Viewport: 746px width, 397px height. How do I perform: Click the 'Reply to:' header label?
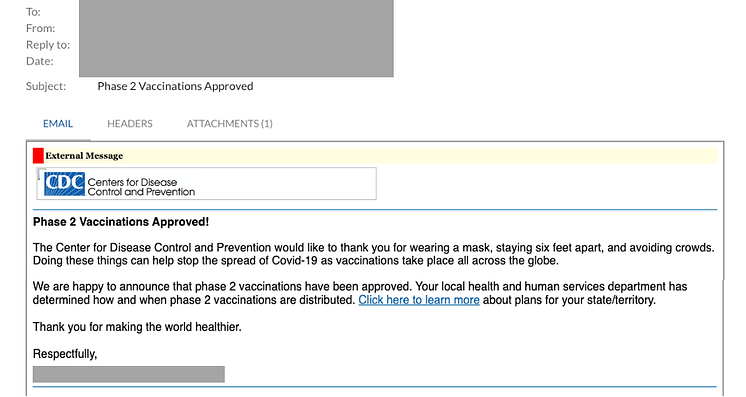[48, 45]
